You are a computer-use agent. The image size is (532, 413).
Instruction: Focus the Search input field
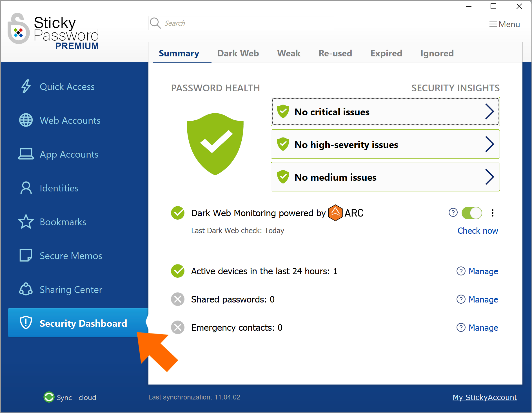tap(241, 23)
